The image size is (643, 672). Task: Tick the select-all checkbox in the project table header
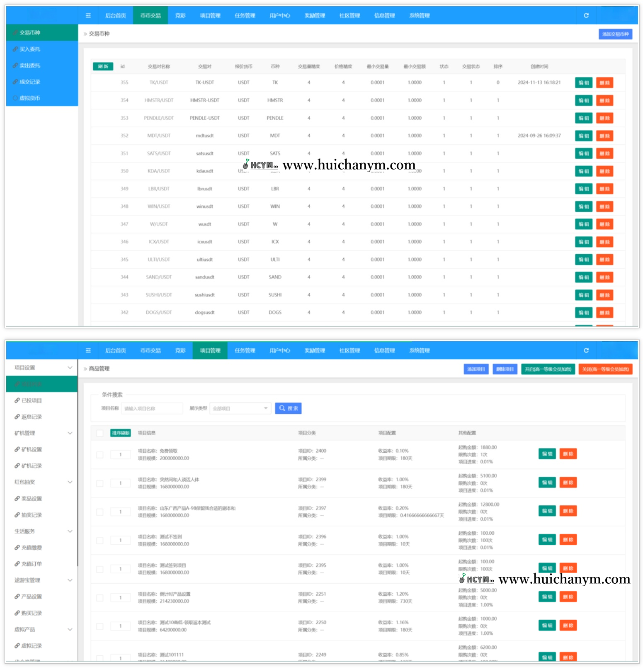click(x=100, y=433)
